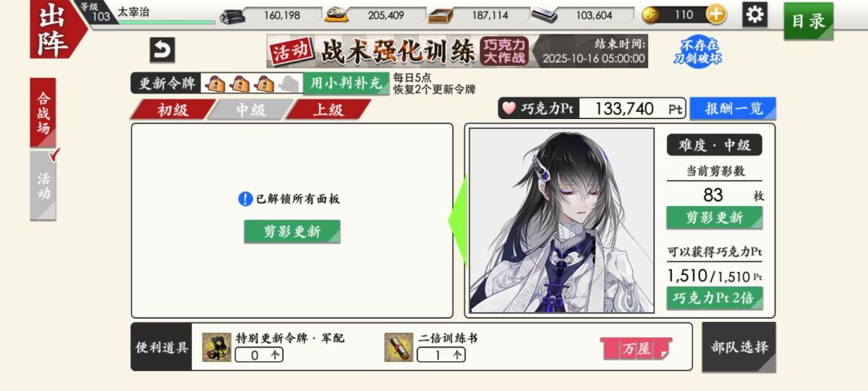Expand panel with the green left arrow
Screen dimensions: 868x391
[x=458, y=220]
